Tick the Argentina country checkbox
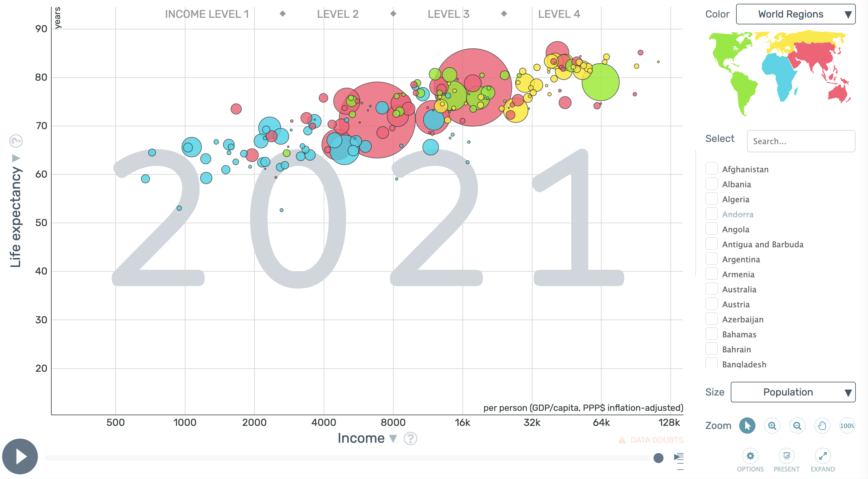868x479 pixels. [711, 259]
